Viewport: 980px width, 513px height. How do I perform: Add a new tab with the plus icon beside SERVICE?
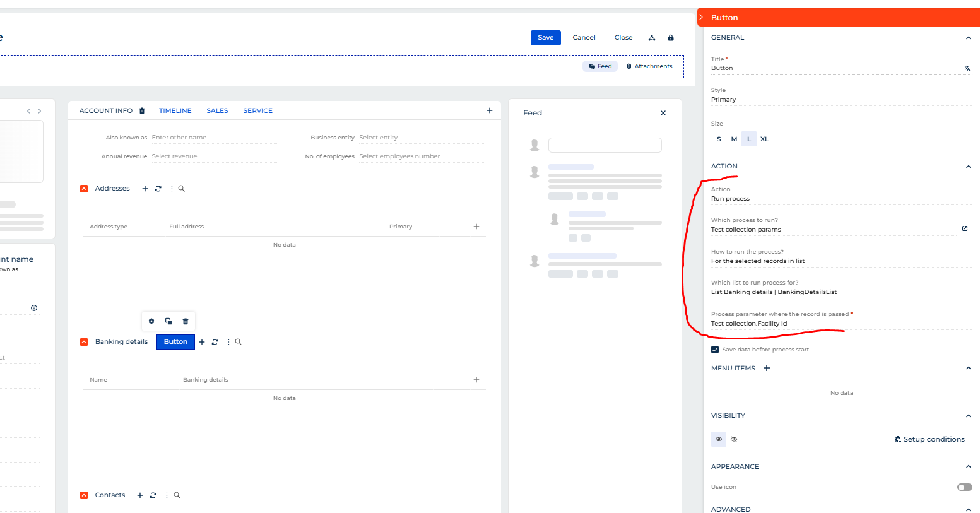pyautogui.click(x=490, y=110)
